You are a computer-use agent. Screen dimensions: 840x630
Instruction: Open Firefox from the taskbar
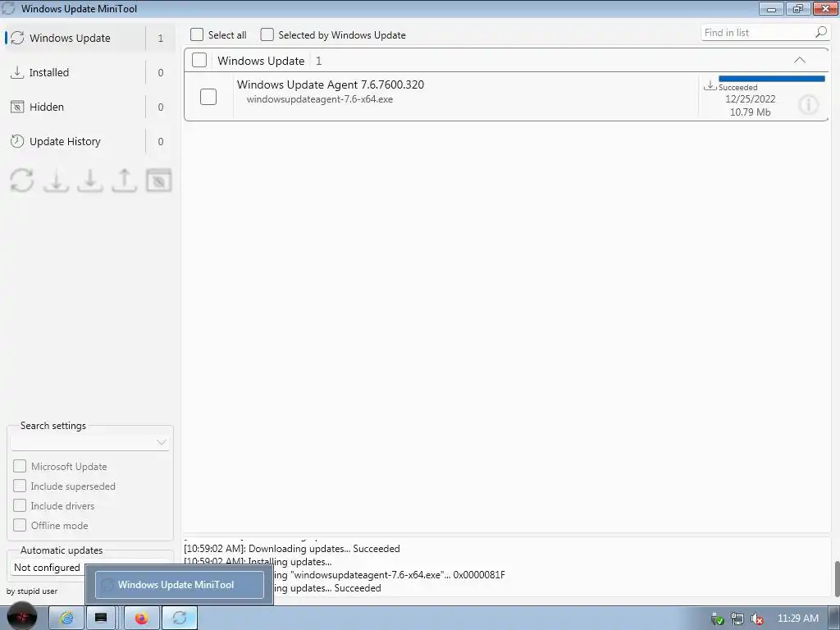pos(141,619)
